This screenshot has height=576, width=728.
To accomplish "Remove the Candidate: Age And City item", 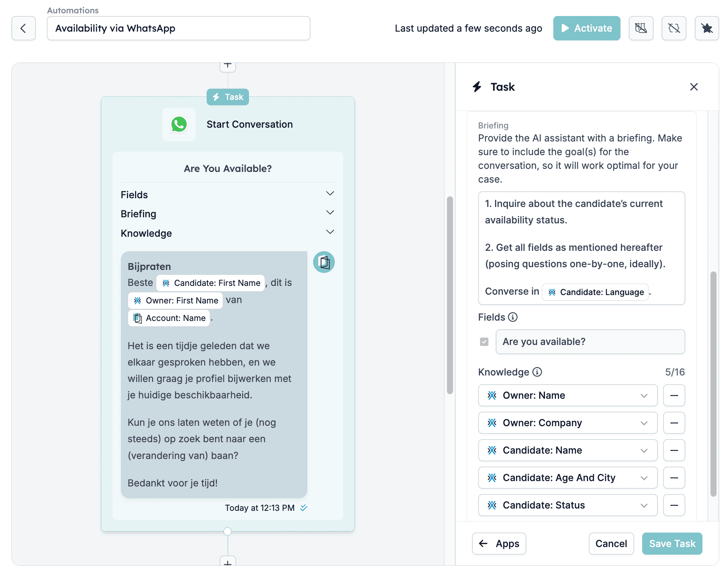I will click(674, 478).
